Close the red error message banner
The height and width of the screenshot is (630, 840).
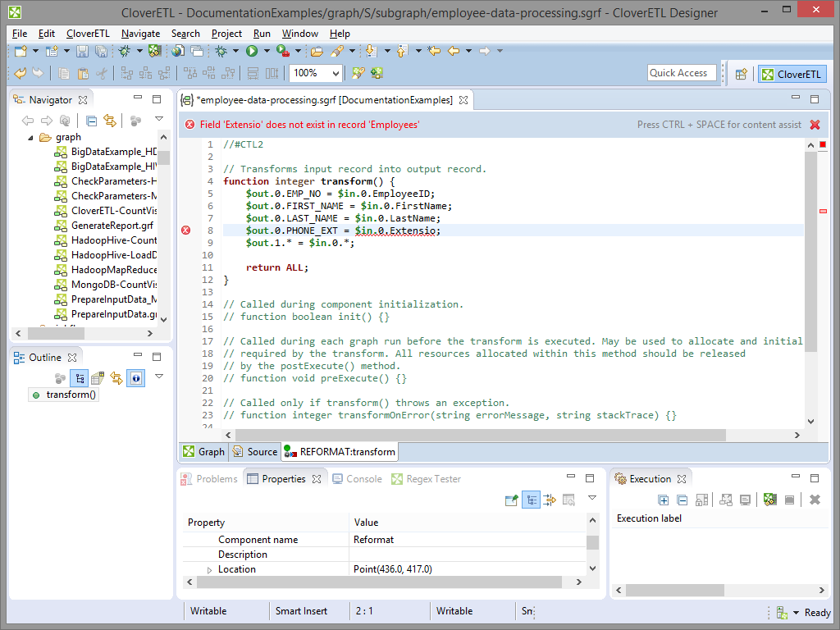coord(815,125)
